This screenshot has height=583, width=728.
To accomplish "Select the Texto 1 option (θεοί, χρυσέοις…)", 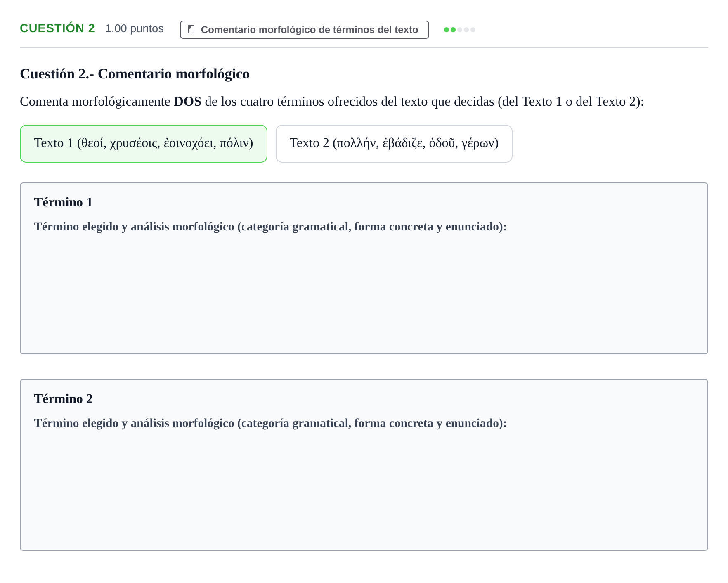I will click(144, 144).
